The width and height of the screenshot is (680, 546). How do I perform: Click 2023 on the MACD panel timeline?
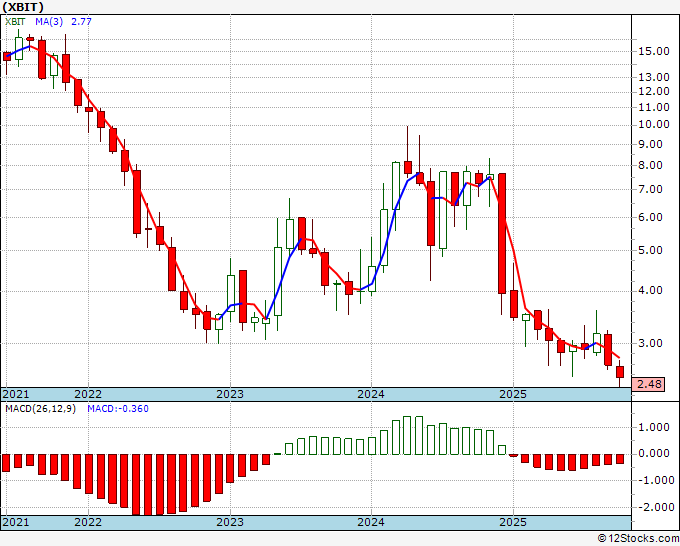pos(230,522)
